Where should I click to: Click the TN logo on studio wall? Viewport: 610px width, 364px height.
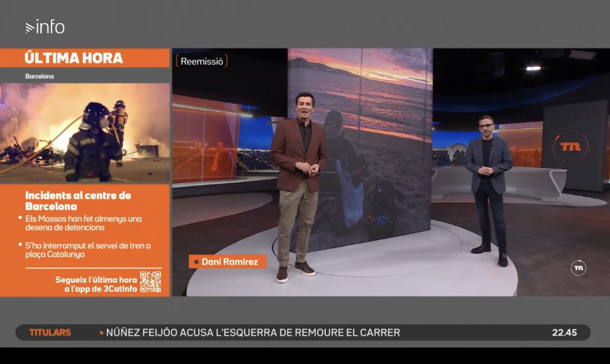[x=570, y=147]
